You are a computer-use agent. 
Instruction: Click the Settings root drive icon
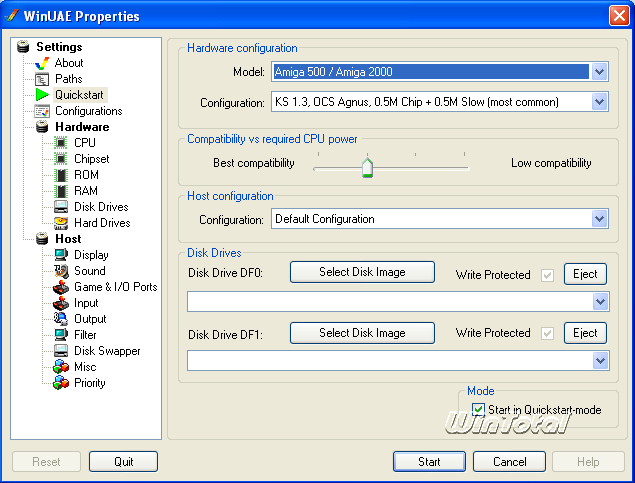click(x=23, y=47)
